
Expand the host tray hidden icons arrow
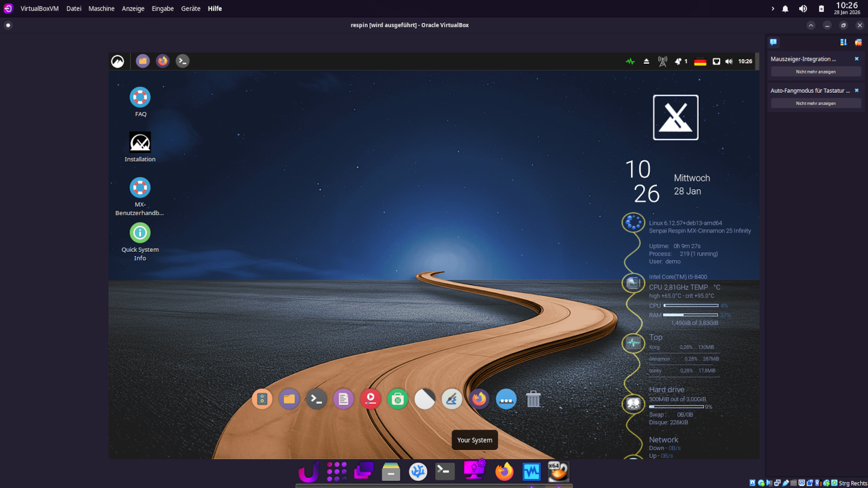click(773, 9)
